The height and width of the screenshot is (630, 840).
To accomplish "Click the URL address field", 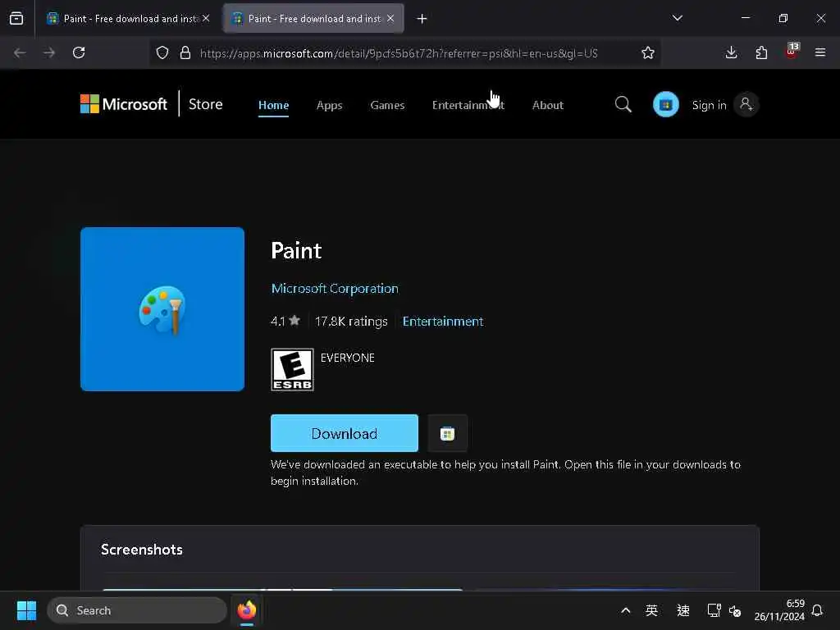I will (399, 53).
